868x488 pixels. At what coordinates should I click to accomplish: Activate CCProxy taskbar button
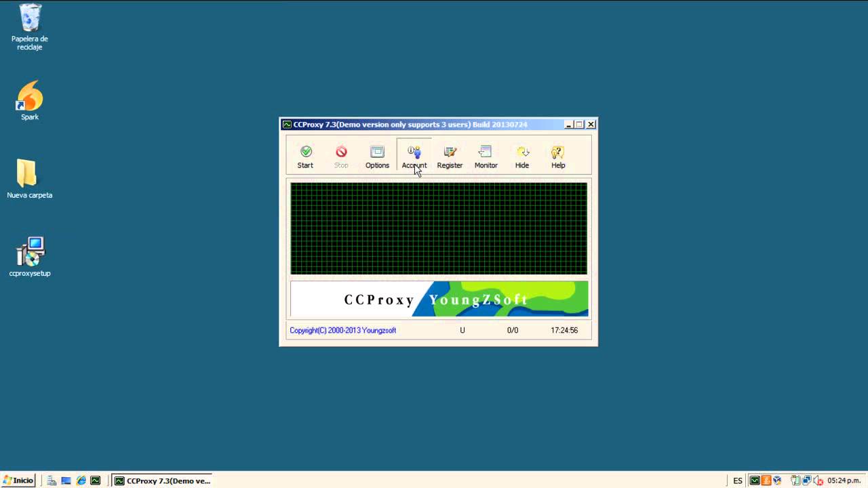(162, 481)
